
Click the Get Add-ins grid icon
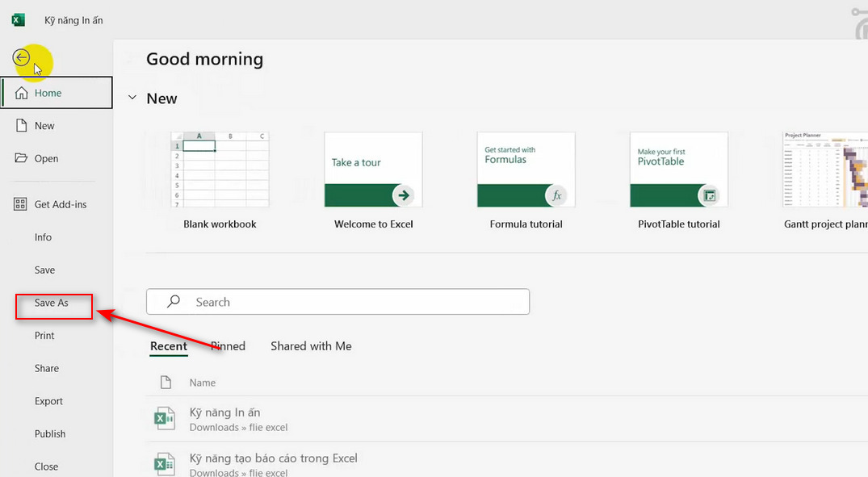22,205
